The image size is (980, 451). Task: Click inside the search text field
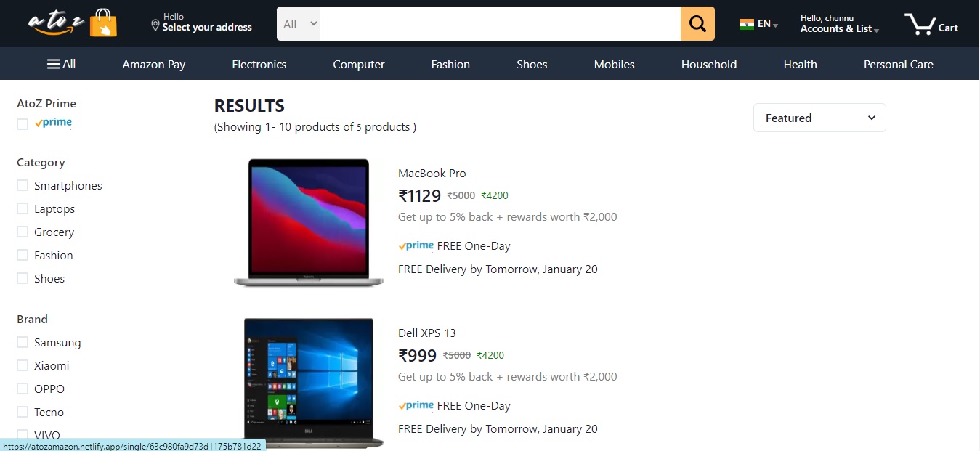(501, 24)
